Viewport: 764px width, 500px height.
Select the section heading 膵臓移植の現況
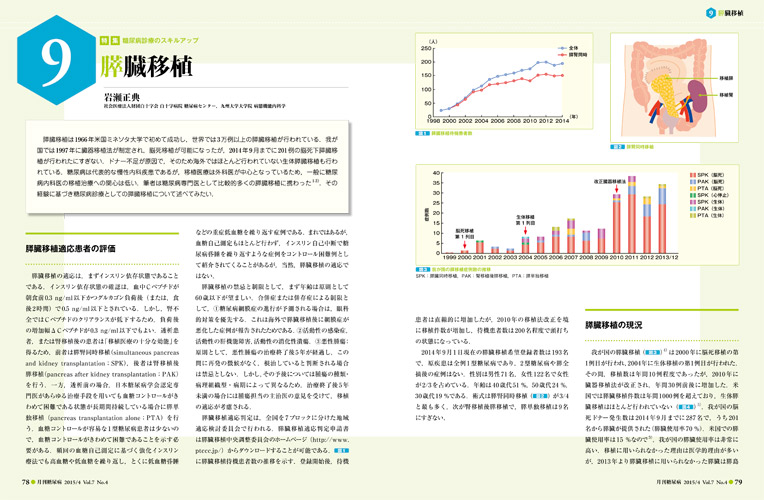[x=613, y=325]
